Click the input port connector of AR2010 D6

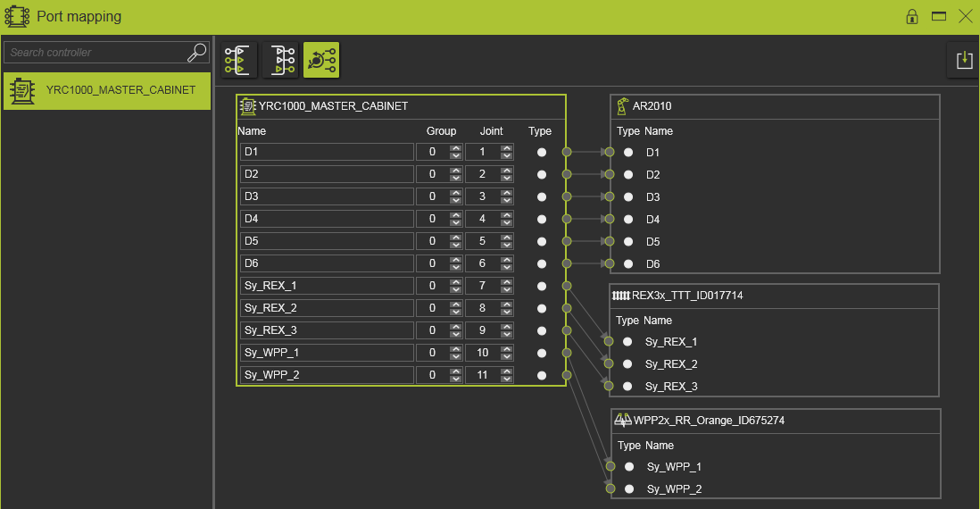(x=610, y=263)
